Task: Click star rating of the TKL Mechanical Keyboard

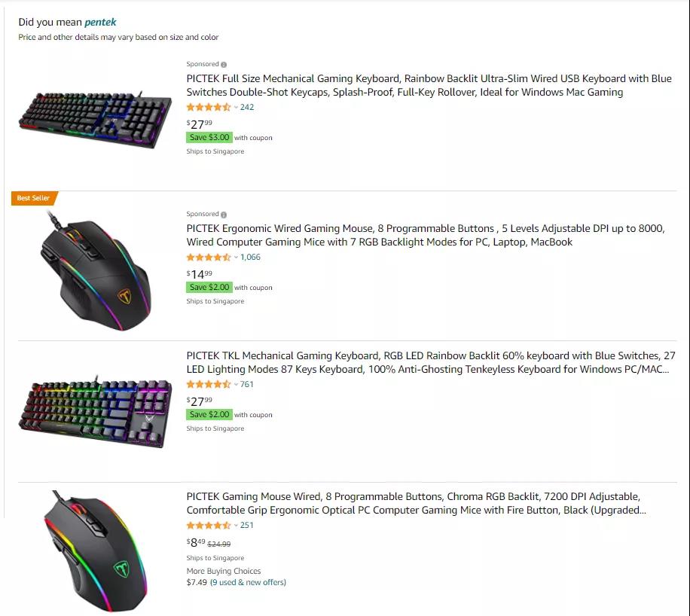Action: click(x=209, y=385)
